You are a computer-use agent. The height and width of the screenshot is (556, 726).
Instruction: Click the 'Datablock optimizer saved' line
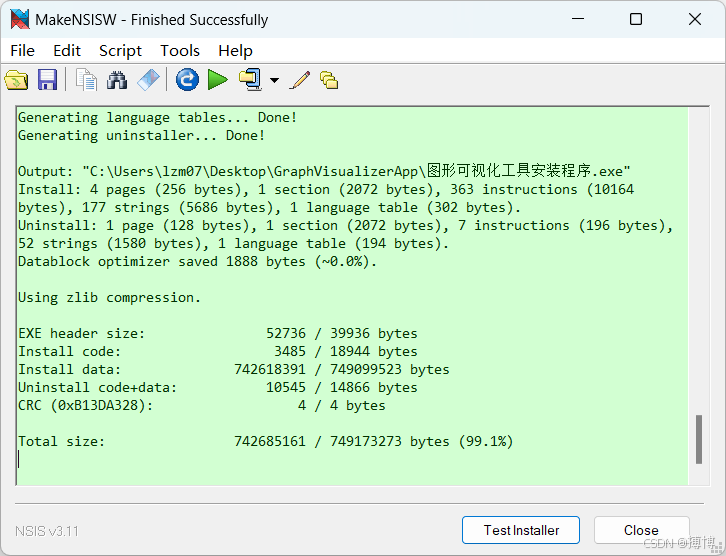coord(197,262)
